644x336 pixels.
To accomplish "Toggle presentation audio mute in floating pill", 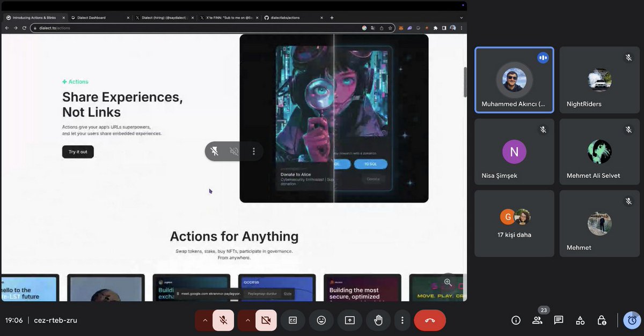I will click(234, 151).
